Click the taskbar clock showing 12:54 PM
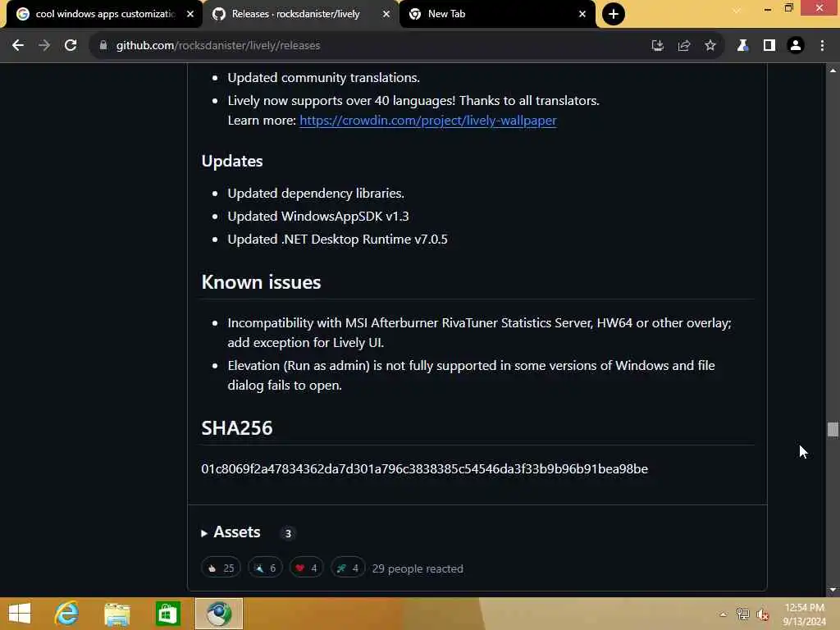This screenshot has width=840, height=630. coord(804,614)
